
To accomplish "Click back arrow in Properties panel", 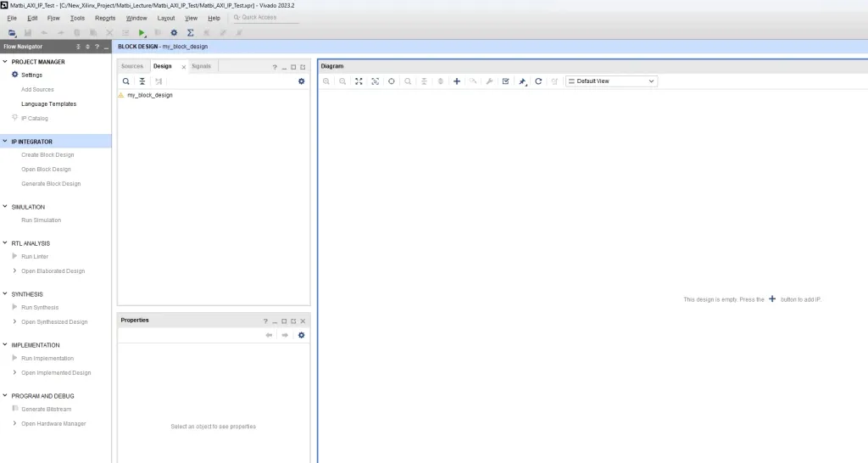I will point(269,335).
